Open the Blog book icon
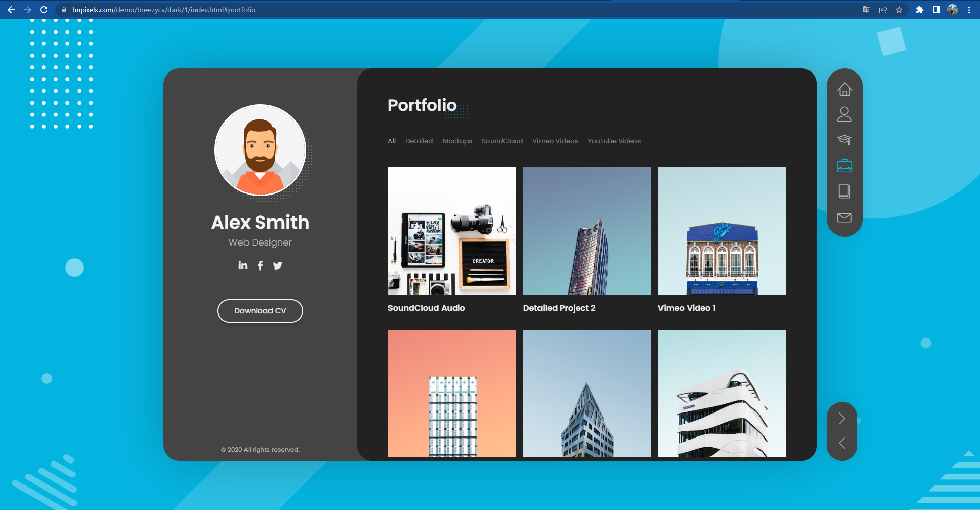Viewport: 980px width, 510px height. [844, 191]
